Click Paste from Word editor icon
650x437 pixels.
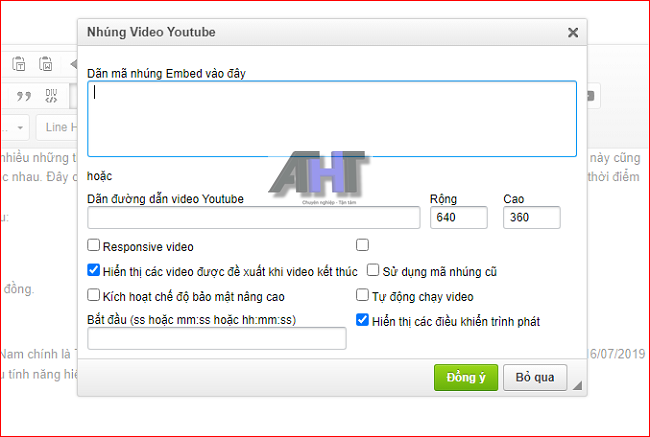point(46,64)
